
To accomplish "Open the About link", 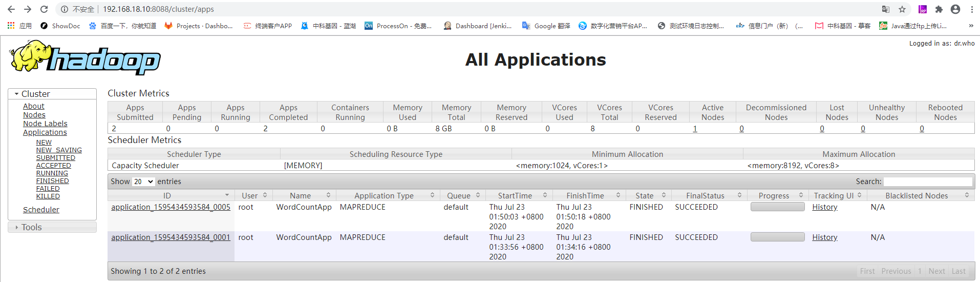I will 34,106.
